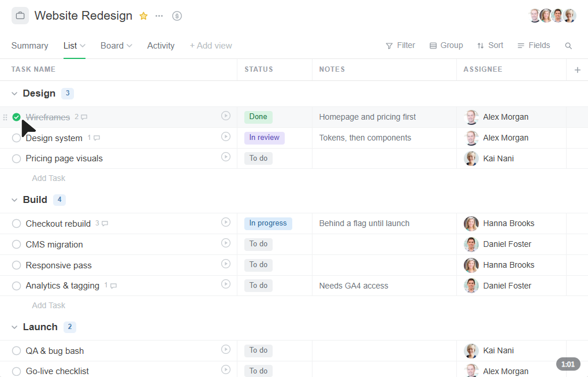588x377 pixels.
Task: Open comments on Analytics & tagging task
Action: click(x=111, y=286)
